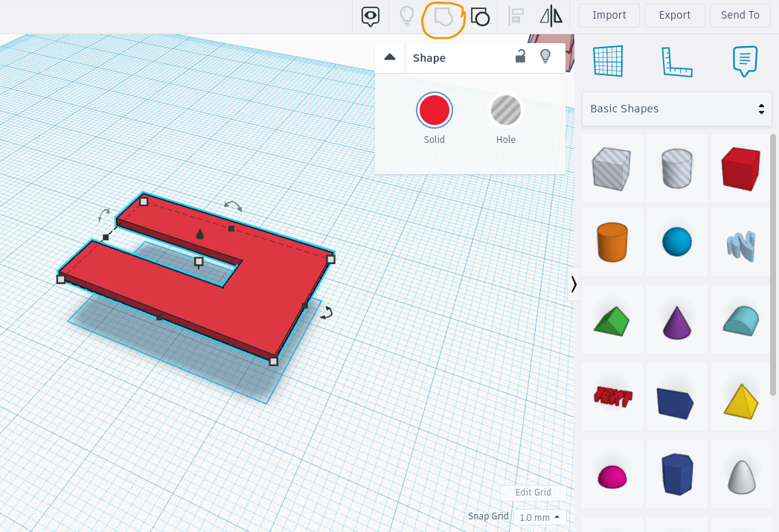Pick the light-blue Scribble shape
Screen dimensions: 779x532
tap(741, 242)
